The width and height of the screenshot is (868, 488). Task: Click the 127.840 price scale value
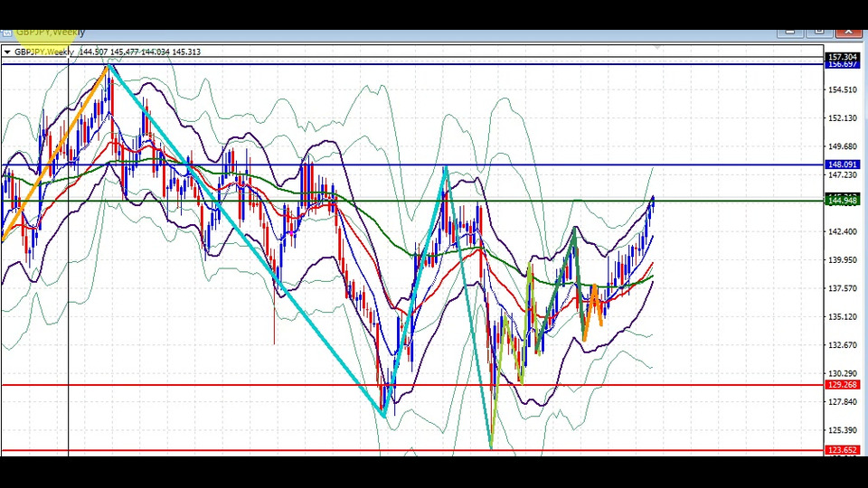pyautogui.click(x=843, y=401)
